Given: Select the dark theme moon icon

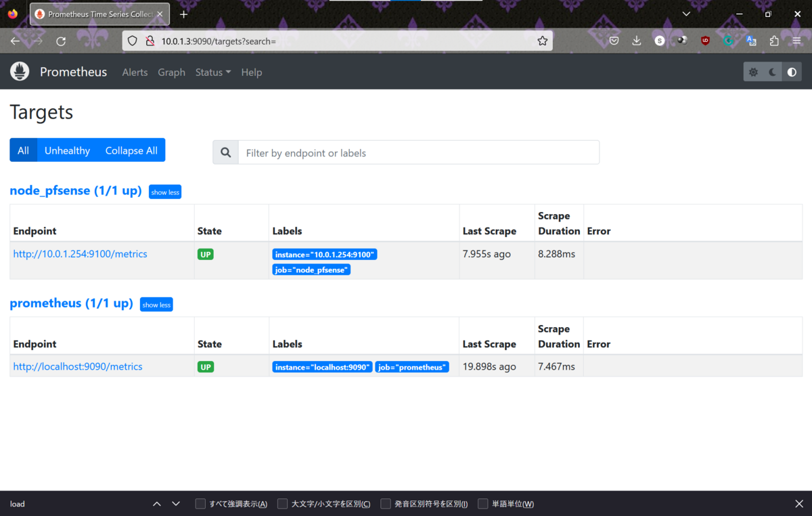Looking at the screenshot, I should (771, 72).
